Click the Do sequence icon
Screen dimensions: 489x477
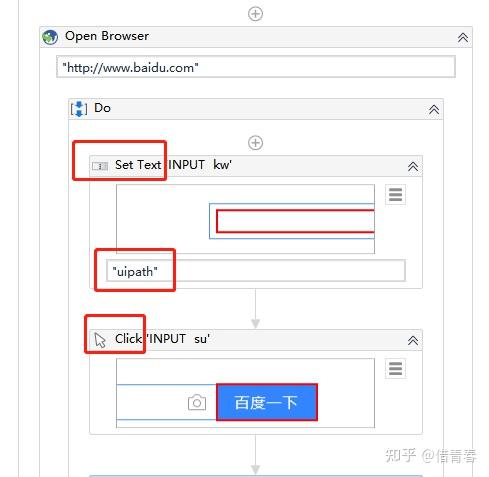[79, 109]
